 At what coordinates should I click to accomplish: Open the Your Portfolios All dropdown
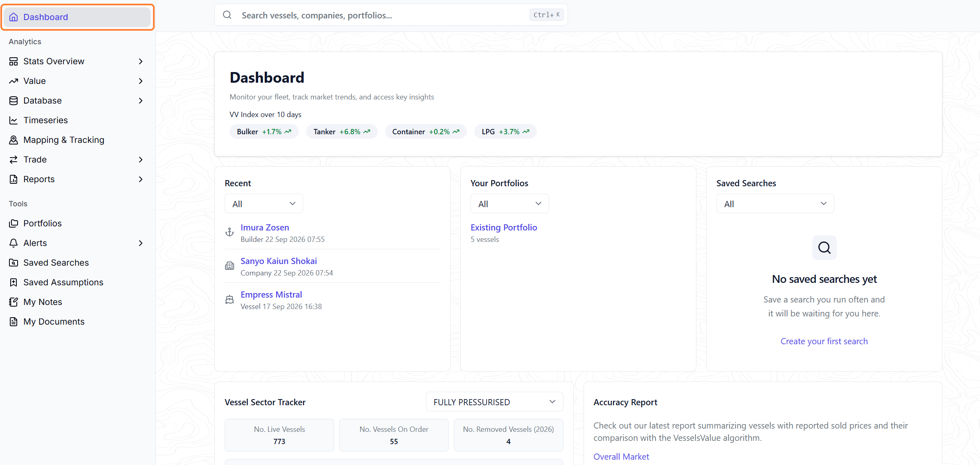pos(510,203)
